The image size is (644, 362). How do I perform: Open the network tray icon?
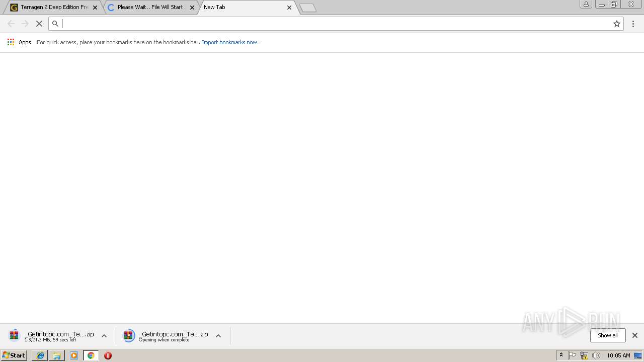tap(584, 355)
